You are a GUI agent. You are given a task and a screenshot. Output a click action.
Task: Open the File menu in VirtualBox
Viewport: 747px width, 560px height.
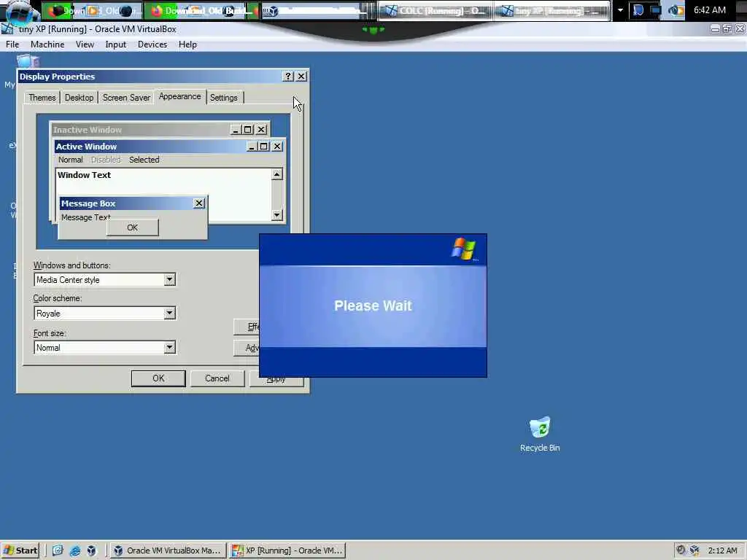pos(12,44)
